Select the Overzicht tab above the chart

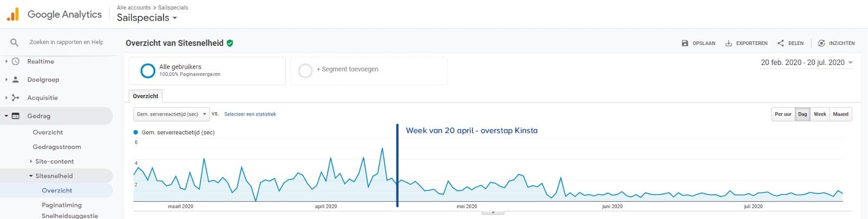click(x=145, y=96)
